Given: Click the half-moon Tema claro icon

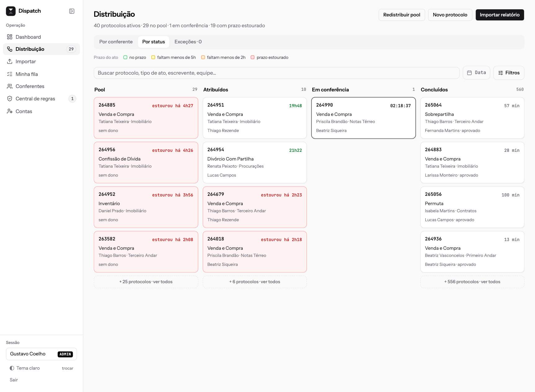Looking at the screenshot, I should 12,368.
